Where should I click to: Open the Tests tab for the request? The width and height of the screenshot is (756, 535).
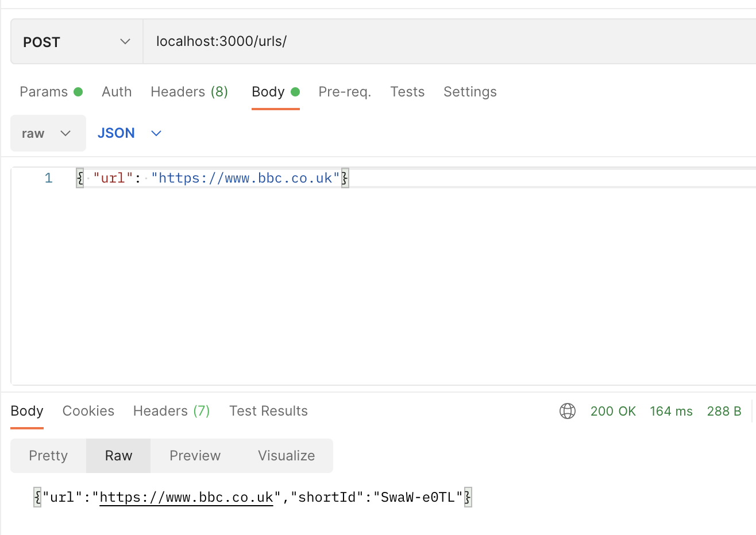pos(407,91)
